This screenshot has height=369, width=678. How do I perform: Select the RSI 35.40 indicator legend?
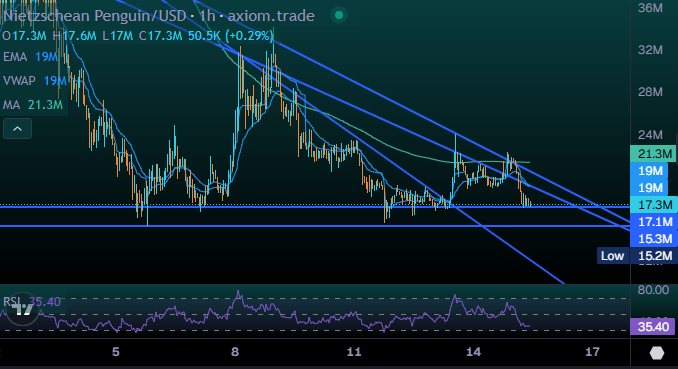click(32, 302)
